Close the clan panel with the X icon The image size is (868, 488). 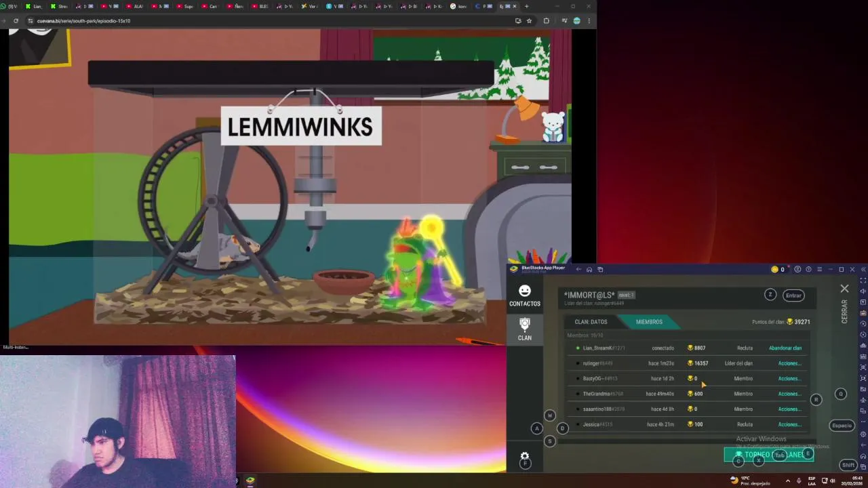[x=844, y=289]
